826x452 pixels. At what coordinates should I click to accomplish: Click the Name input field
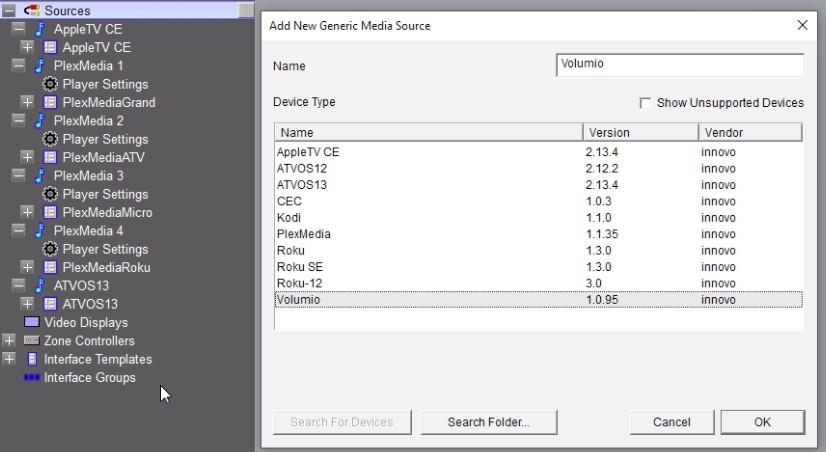click(680, 65)
